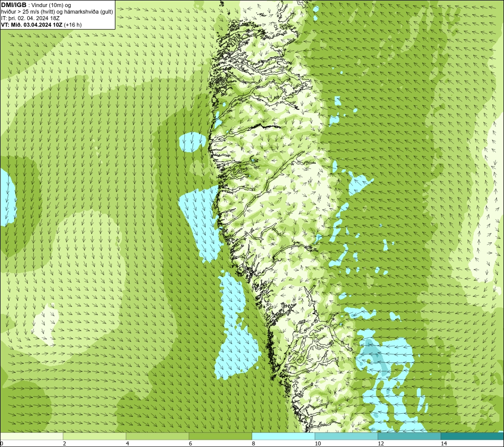
Task: Pick the turquoise 10–12 color scale segment
Action: click(347, 436)
